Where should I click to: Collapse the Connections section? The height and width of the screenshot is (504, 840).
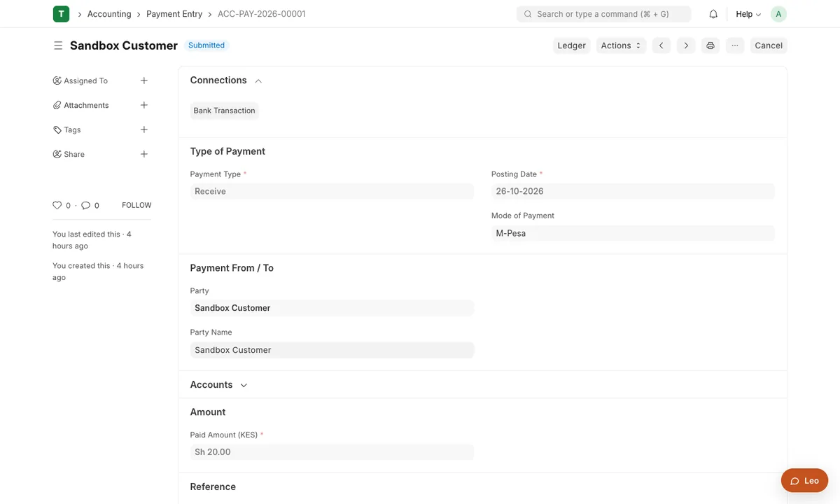pyautogui.click(x=258, y=81)
